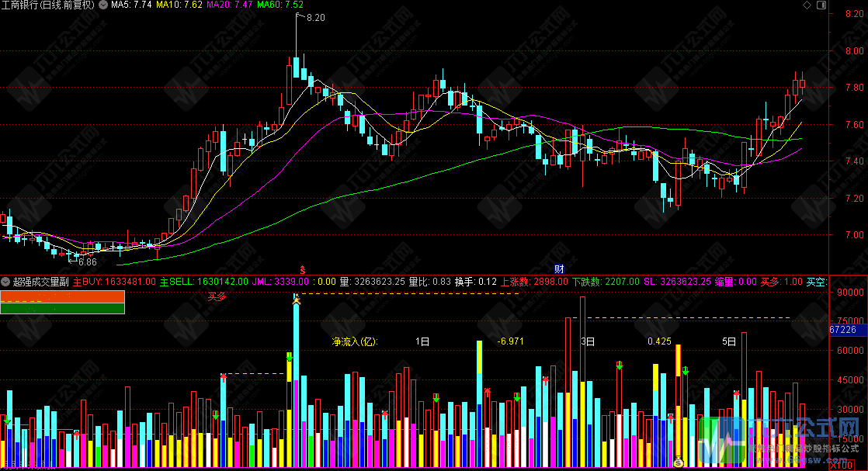Click the 超强成交量副 indicator name

click(41, 282)
